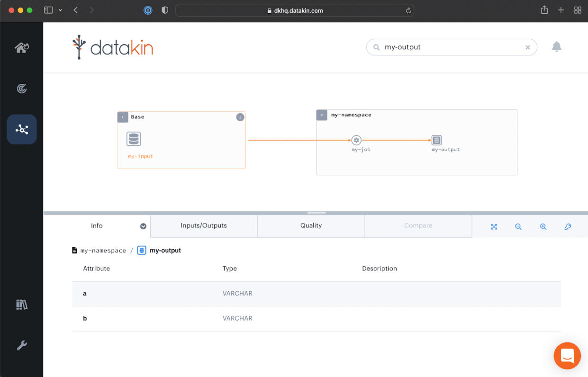Open the Quality tab
Screen dimensions: 588x377
coord(311,226)
